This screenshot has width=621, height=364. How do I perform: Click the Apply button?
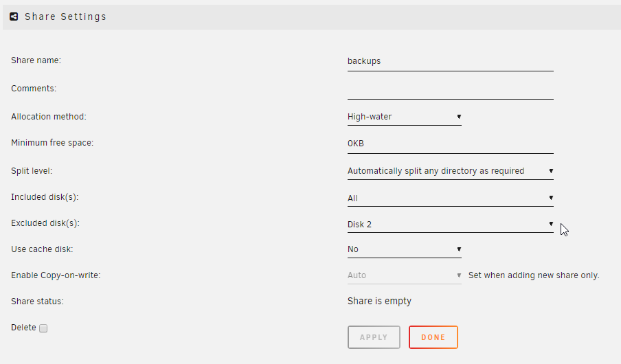point(374,337)
